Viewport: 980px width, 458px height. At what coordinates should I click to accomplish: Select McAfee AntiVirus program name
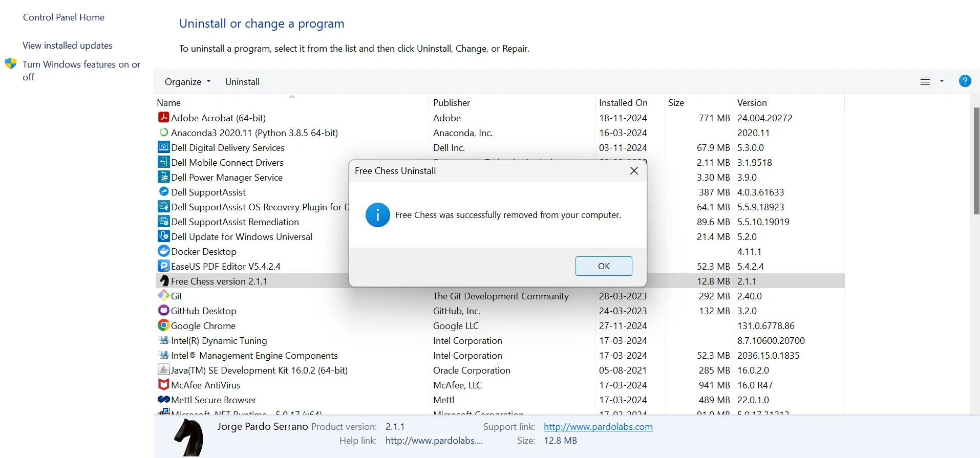206,385
